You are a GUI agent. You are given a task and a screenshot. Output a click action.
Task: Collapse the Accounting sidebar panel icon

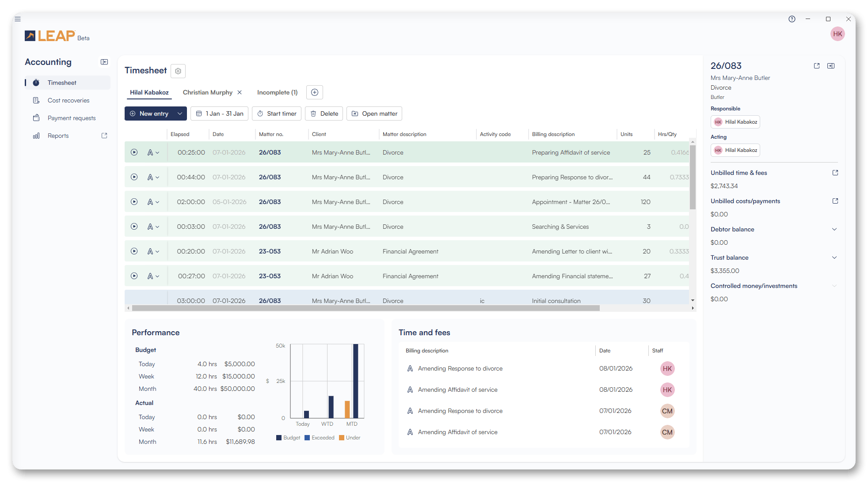(x=104, y=62)
